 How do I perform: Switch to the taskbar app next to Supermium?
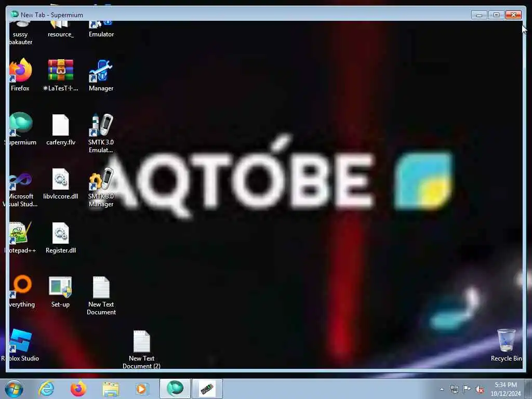tap(207, 389)
